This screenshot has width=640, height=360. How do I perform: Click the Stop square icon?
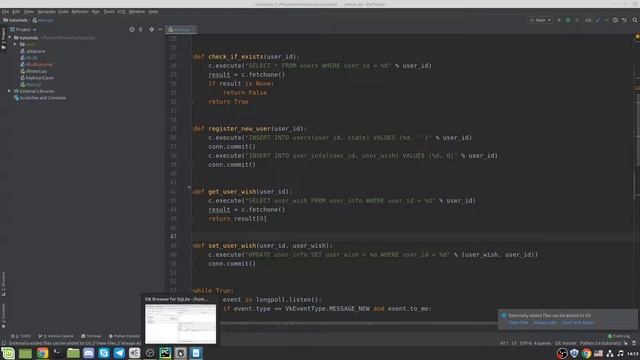[577, 20]
